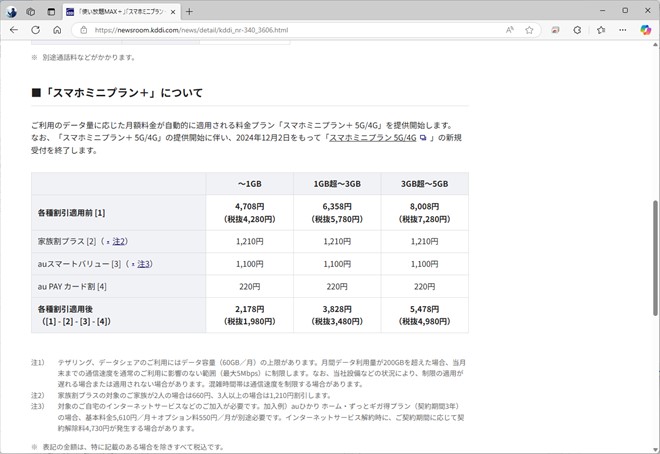Image resolution: width=660 pixels, height=454 pixels.
Task: Select the KDDI news page tab
Action: 121,12
